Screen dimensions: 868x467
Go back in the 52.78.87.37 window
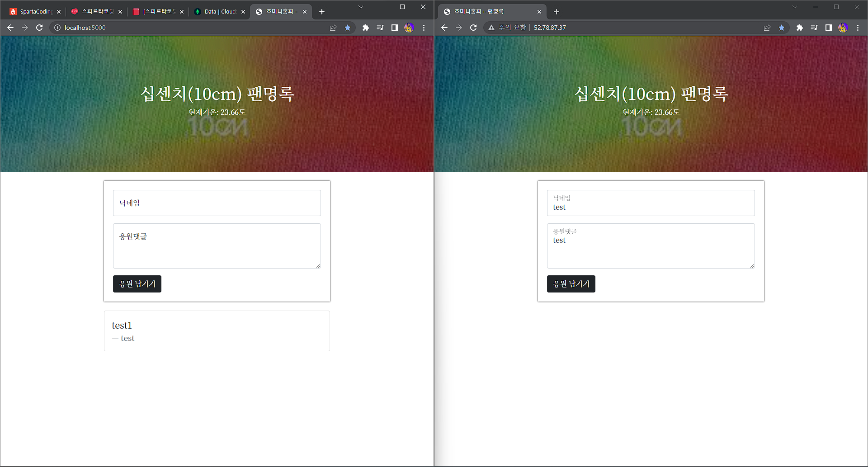pos(444,28)
